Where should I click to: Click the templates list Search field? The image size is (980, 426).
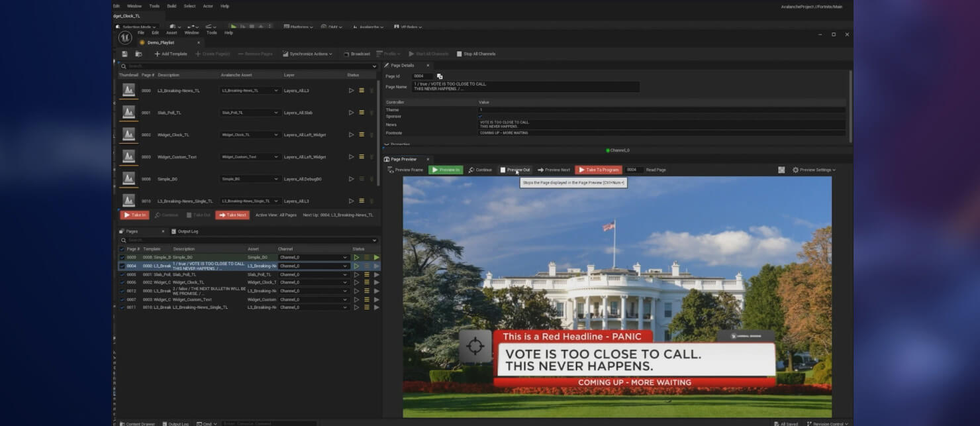248,66
